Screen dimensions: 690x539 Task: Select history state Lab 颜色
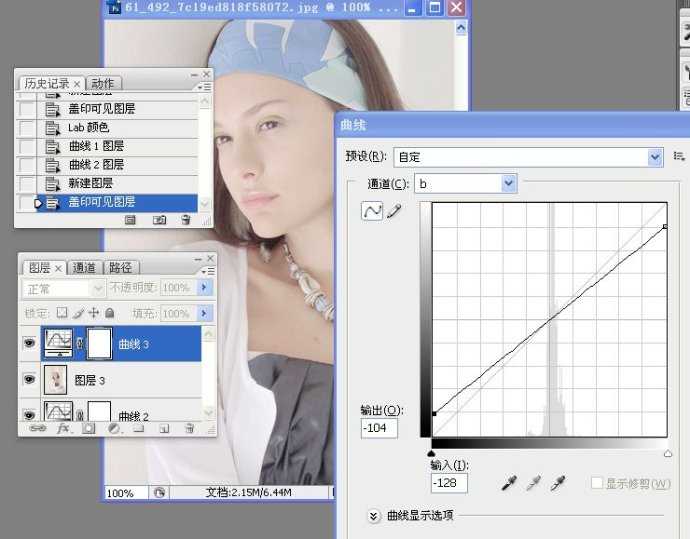click(118, 128)
